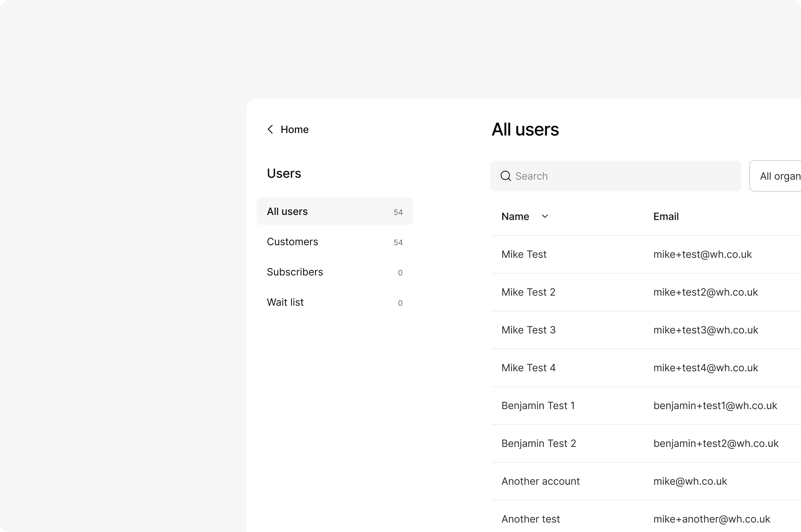Focus the Search input field
801x532 pixels.
[x=621, y=176]
